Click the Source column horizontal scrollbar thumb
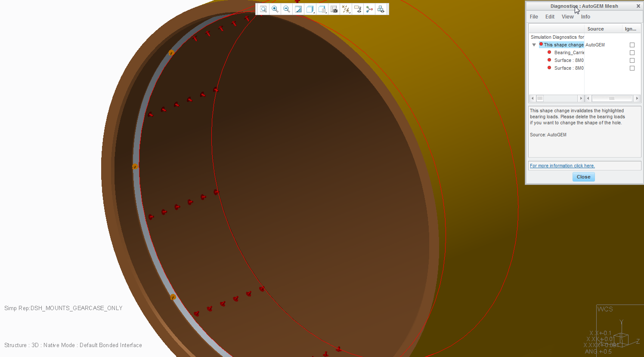 (612, 98)
